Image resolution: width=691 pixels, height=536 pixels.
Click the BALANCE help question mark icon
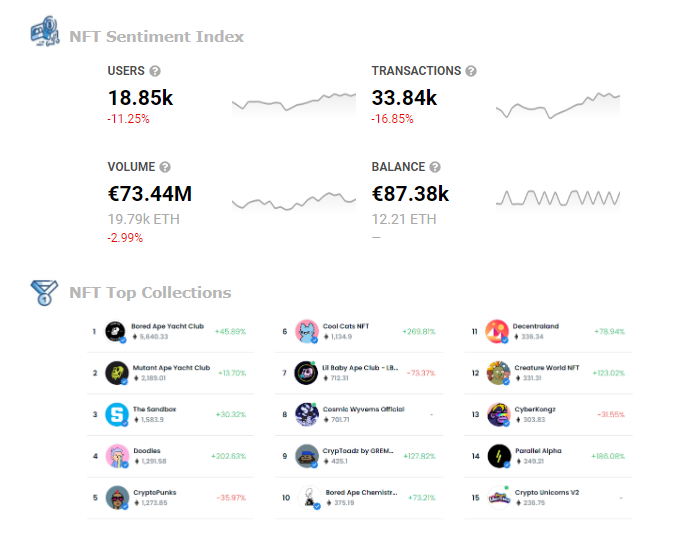(x=435, y=167)
